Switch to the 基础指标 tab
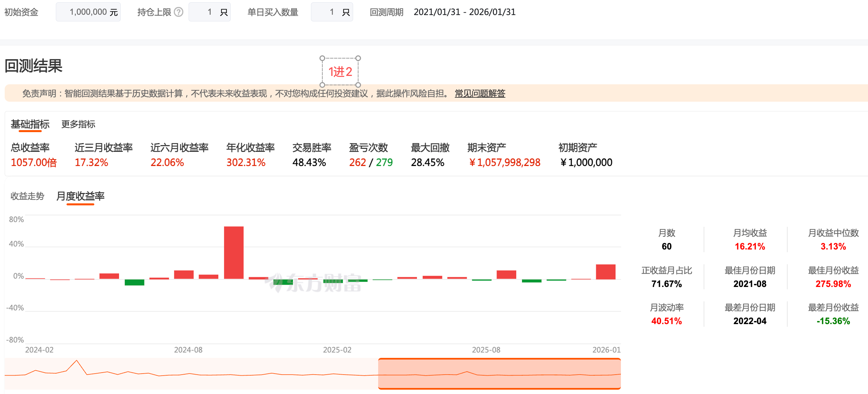The width and height of the screenshot is (868, 394). pos(30,124)
